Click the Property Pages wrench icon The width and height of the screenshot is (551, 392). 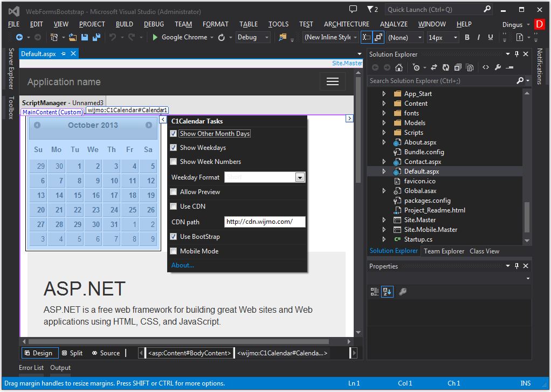tap(403, 292)
